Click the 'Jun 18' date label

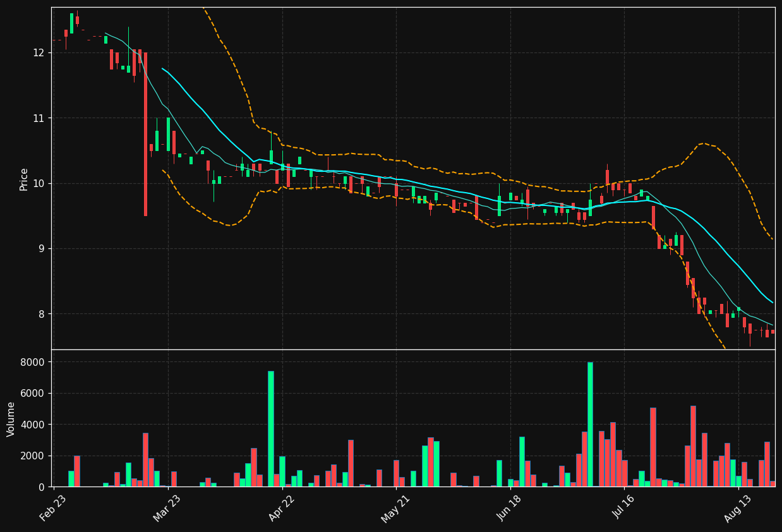[x=509, y=508]
